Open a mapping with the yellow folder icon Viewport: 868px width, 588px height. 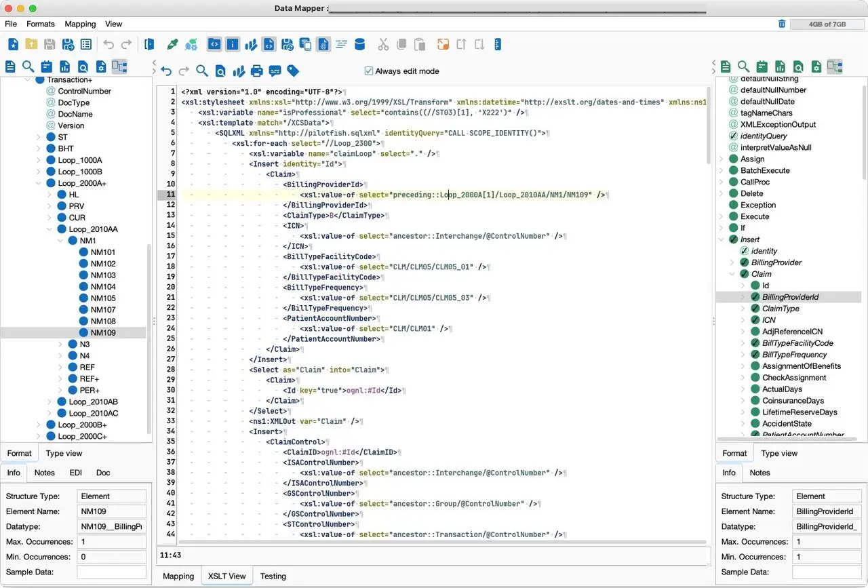(31, 45)
